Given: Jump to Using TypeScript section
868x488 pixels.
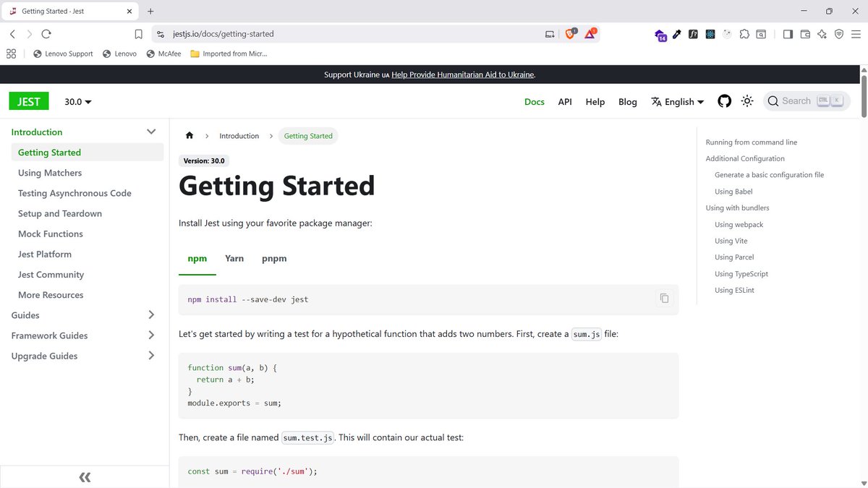Looking at the screenshot, I should 741,274.
